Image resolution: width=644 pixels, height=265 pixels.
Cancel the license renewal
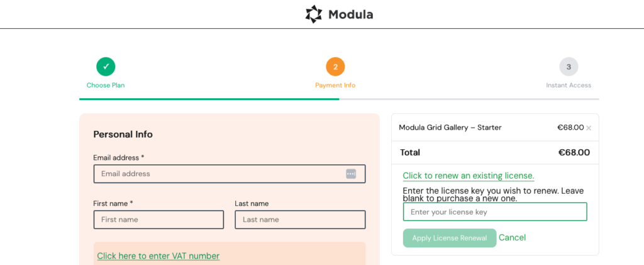[x=512, y=238]
